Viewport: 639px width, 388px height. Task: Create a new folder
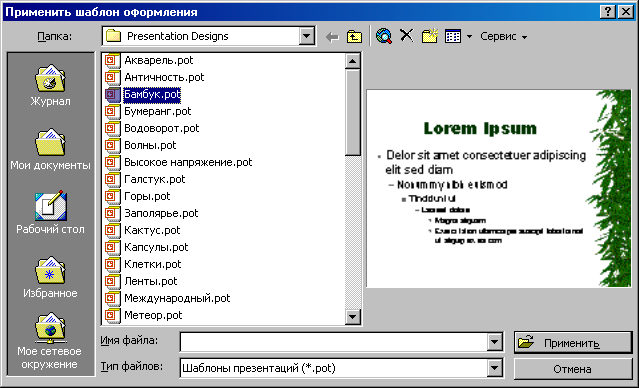pyautogui.click(x=430, y=36)
